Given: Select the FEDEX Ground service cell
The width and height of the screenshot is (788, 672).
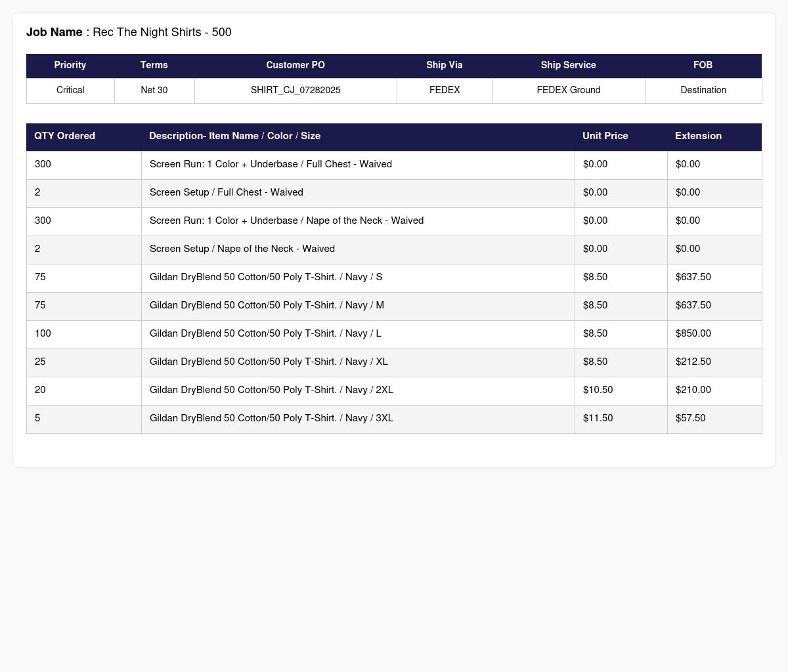Looking at the screenshot, I should [x=568, y=91].
